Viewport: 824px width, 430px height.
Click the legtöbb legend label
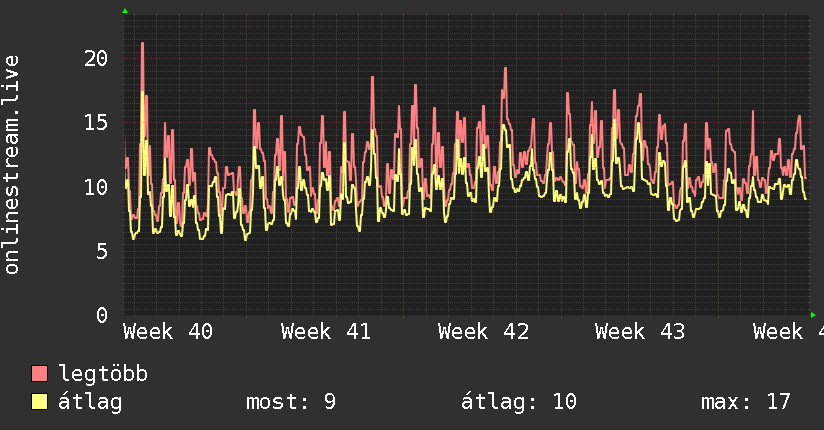[x=103, y=374]
